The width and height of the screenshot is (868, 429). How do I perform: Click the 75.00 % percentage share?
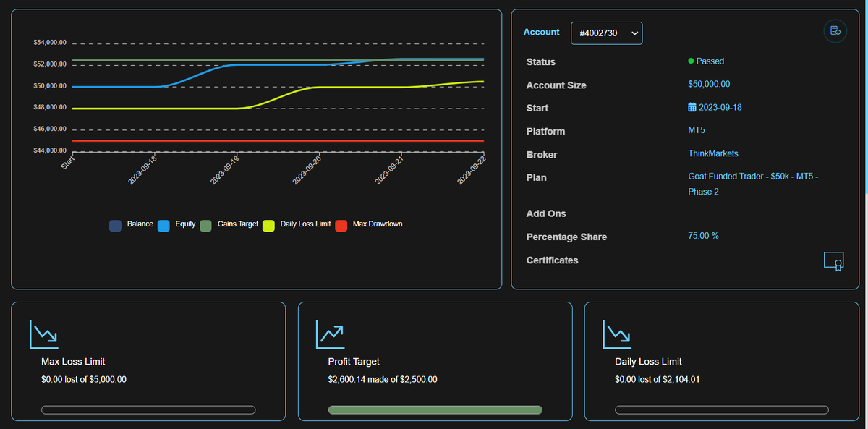click(704, 236)
